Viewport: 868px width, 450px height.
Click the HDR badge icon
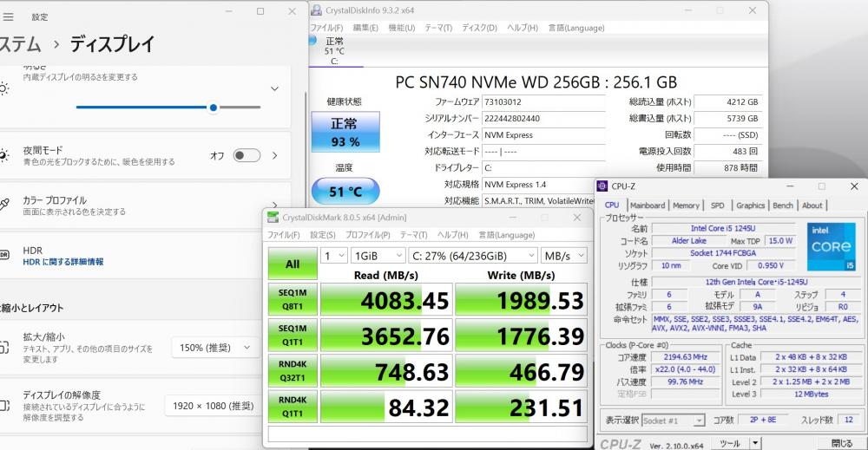pyautogui.click(x=3, y=255)
